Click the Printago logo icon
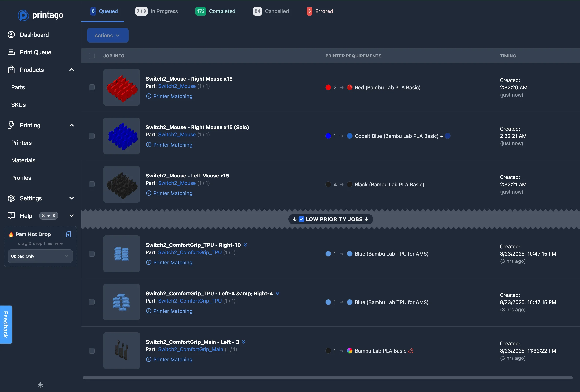This screenshot has width=580, height=392. click(x=23, y=15)
